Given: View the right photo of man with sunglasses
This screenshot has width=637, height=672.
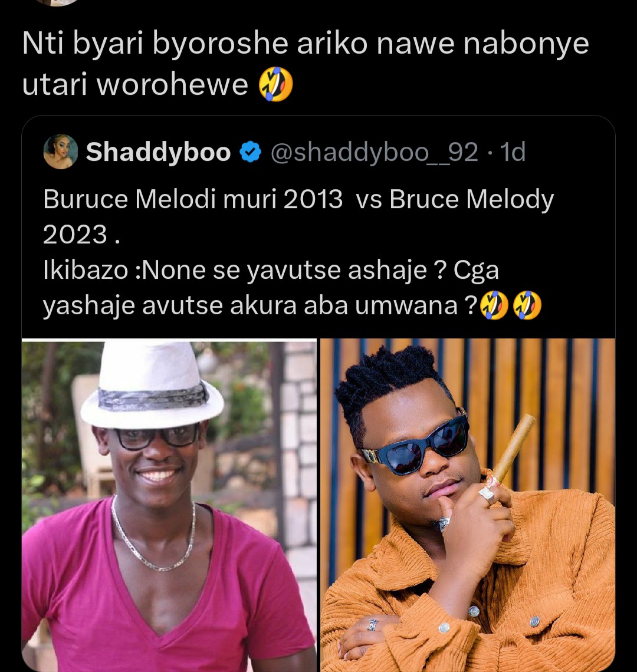Looking at the screenshot, I should coord(468,505).
